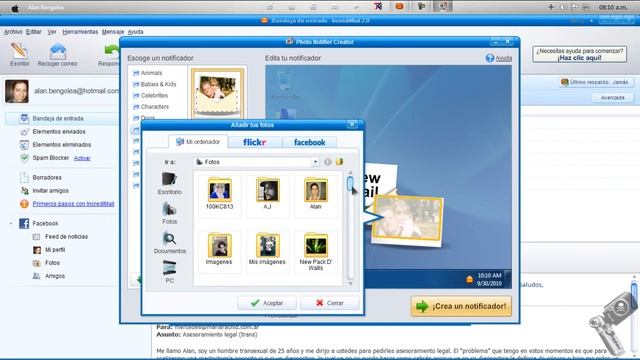Open Elementos eliminados folder

point(62,144)
